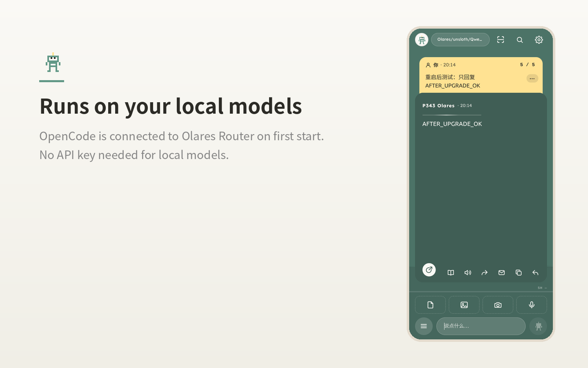Click the robot avatar in chat header
The height and width of the screenshot is (368, 588).
(422, 40)
